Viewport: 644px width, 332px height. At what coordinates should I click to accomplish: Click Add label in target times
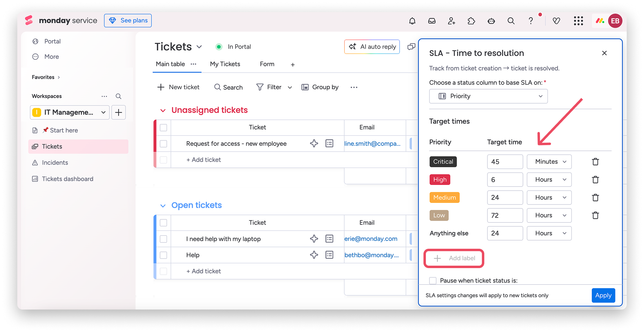[x=454, y=258]
